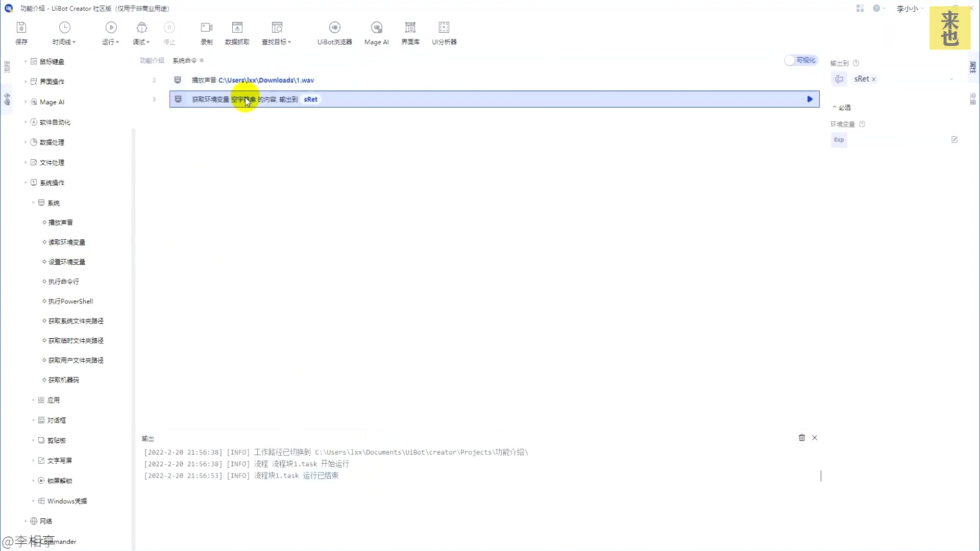Expand the 鼠标键盘 category
This screenshot has width=980, height=551.
(x=26, y=62)
